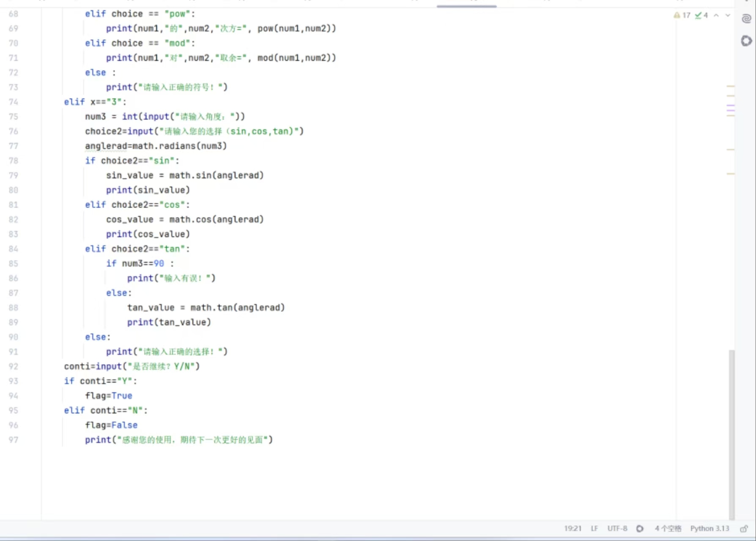Click the 'print(sin_value)' statement
Screen dimensions: 756x541
click(x=148, y=190)
